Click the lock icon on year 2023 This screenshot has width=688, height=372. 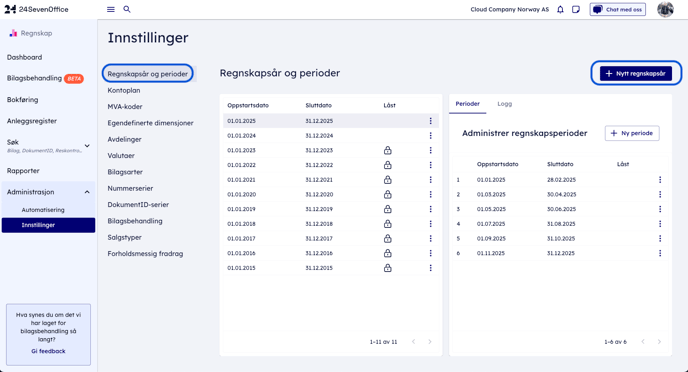pyautogui.click(x=387, y=150)
